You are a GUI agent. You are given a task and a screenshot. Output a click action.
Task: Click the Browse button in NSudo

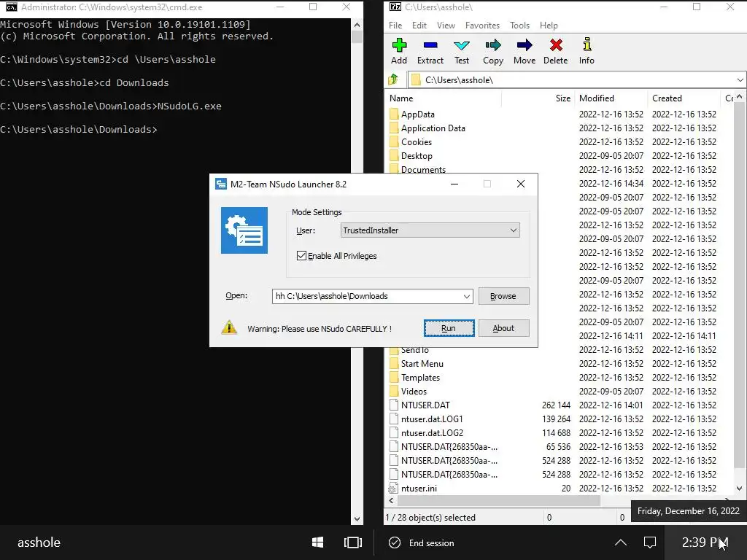[x=503, y=296]
